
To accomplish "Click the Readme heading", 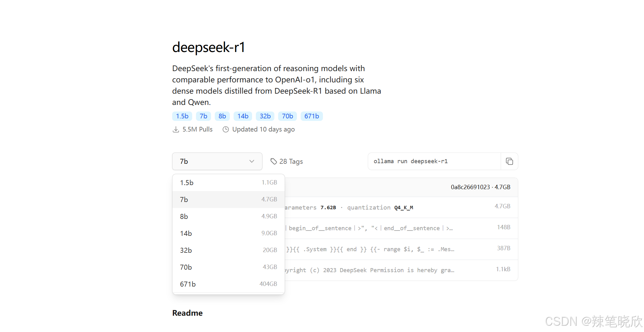I will pyautogui.click(x=187, y=313).
